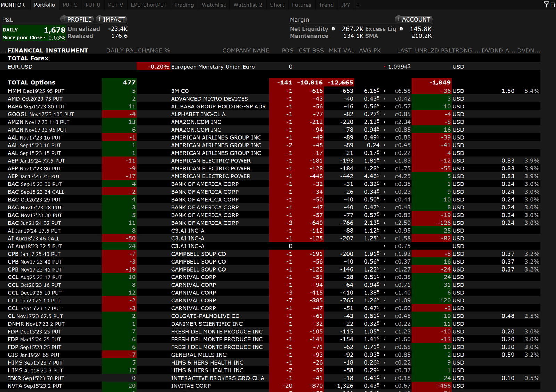The height and width of the screenshot is (392, 556).
Task: Click info icon beside Net Liquidity
Action: pos(333,29)
